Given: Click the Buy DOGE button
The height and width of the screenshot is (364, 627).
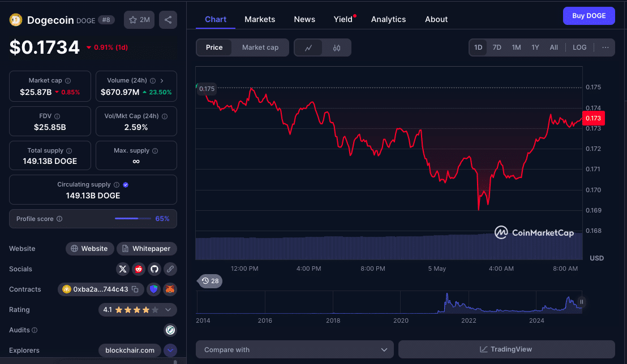Looking at the screenshot, I should [x=589, y=16].
